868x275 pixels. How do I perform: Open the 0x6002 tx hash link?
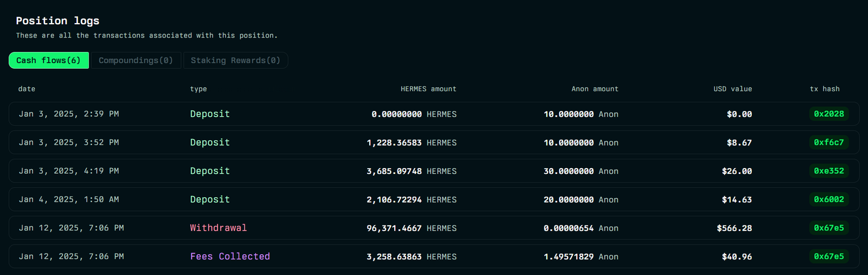click(x=829, y=199)
